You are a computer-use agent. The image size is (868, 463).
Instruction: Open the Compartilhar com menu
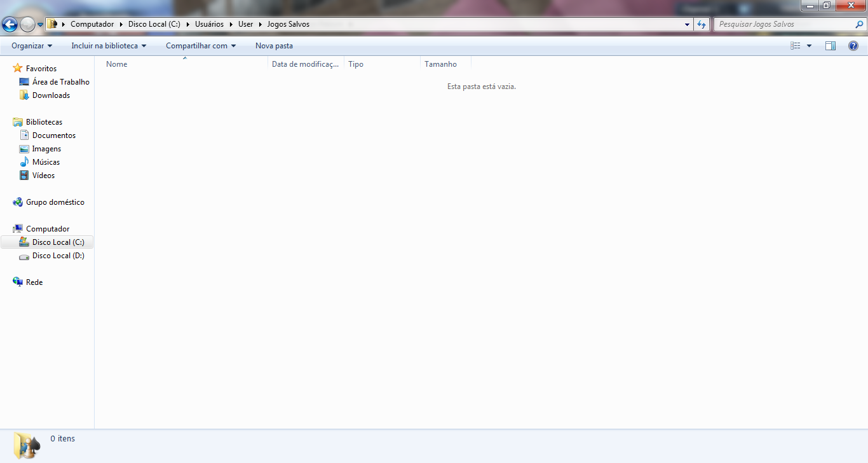click(201, 46)
